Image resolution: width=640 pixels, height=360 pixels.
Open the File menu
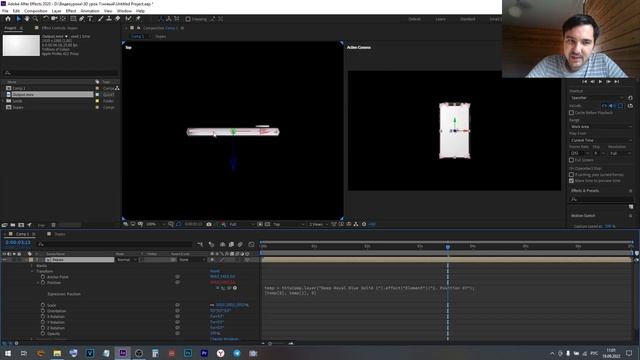click(x=5, y=11)
